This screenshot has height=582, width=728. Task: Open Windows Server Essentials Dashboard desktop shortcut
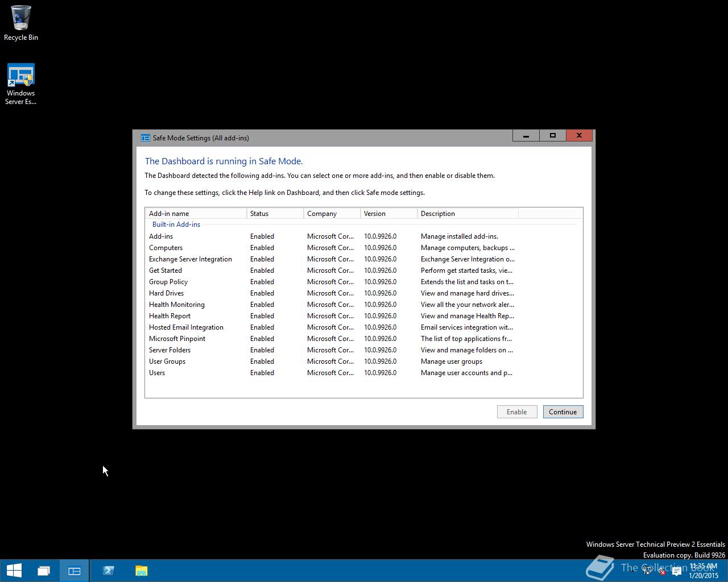21,84
